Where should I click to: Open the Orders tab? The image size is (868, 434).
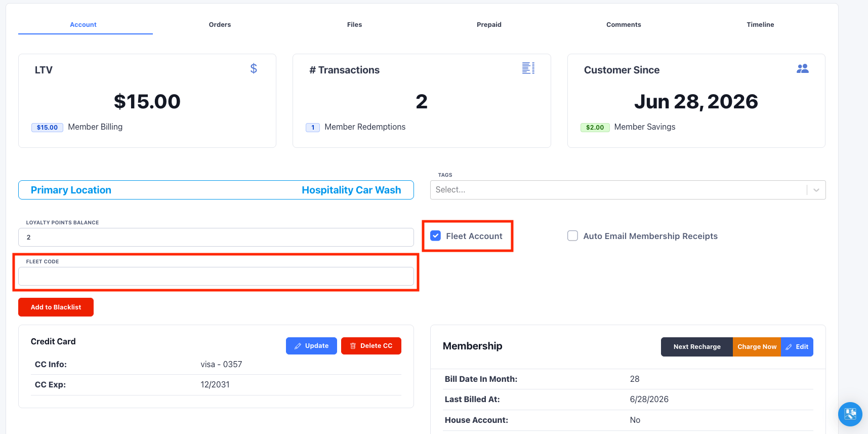(220, 24)
